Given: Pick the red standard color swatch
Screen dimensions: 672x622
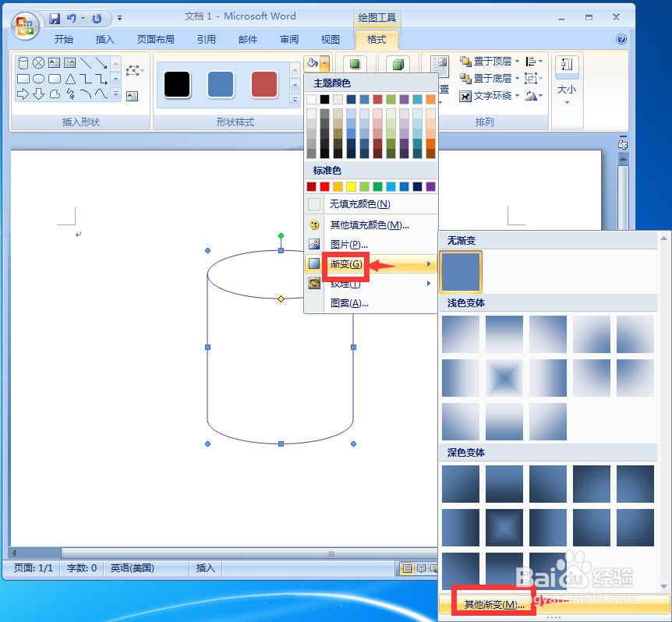Looking at the screenshot, I should (325, 186).
